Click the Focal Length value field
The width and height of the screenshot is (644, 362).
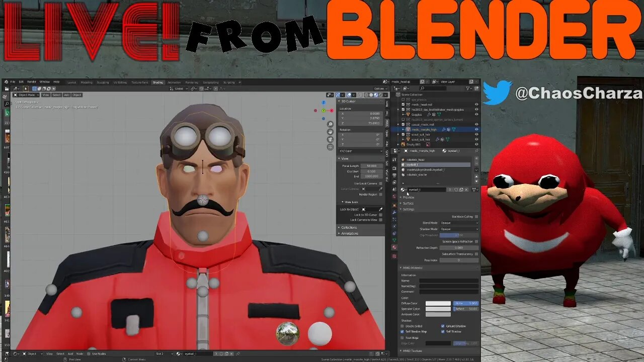coord(372,165)
